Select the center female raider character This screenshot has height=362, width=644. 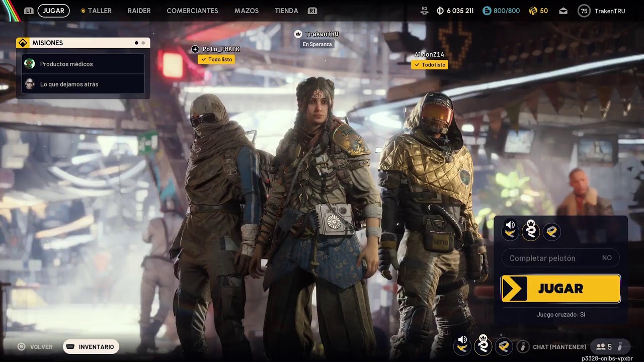(319, 216)
